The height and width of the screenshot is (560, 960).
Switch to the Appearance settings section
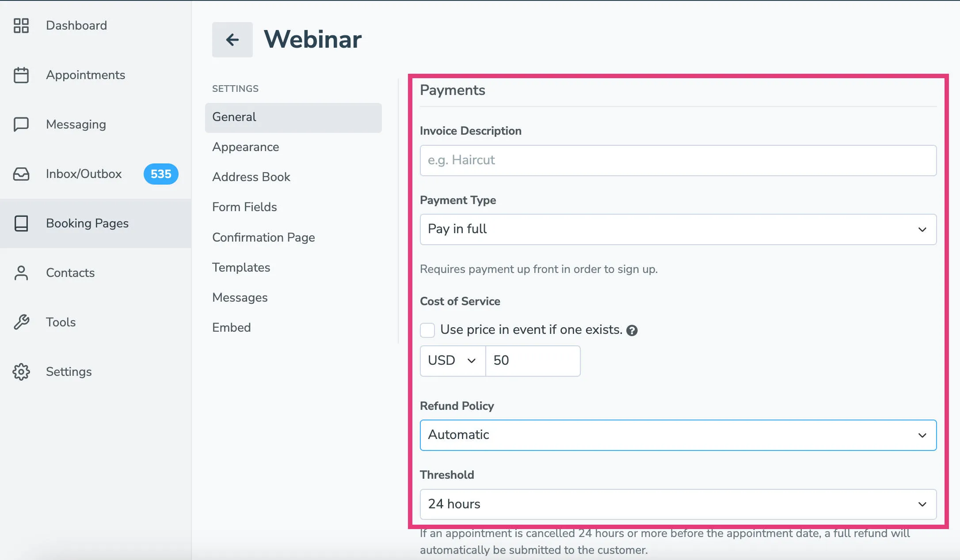click(x=246, y=147)
